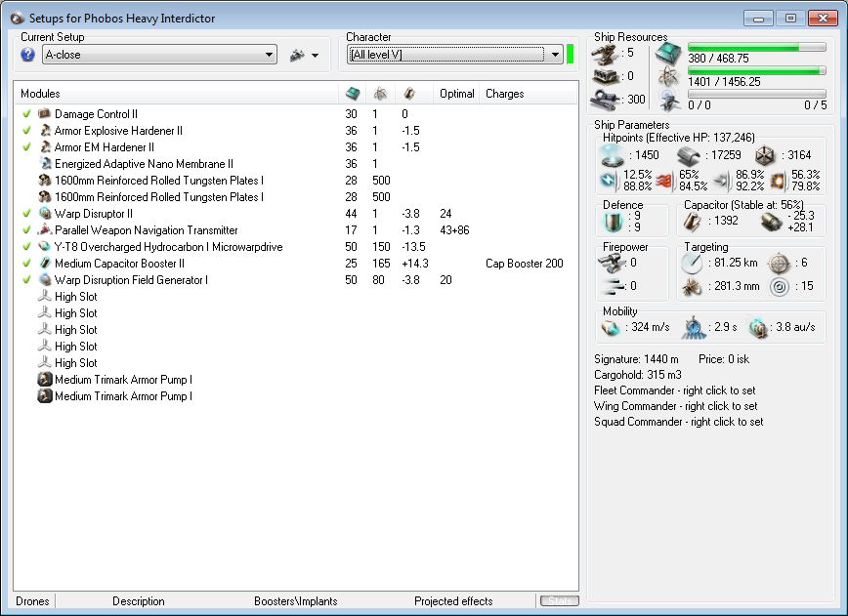Viewport: 848px width, 616px height.
Task: Click the Modules column header
Action: pyautogui.click(x=176, y=94)
